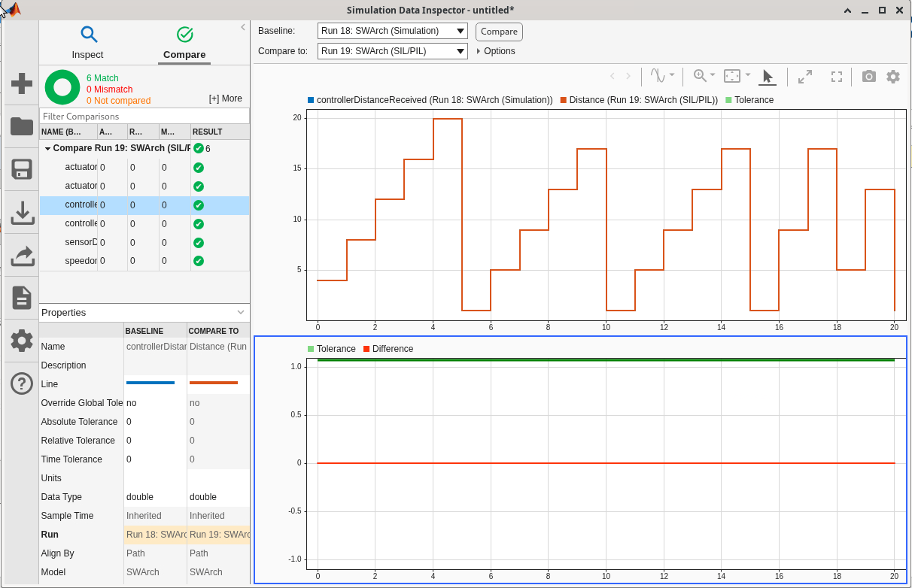
Task: Switch to the Compare tab
Action: [x=184, y=42]
